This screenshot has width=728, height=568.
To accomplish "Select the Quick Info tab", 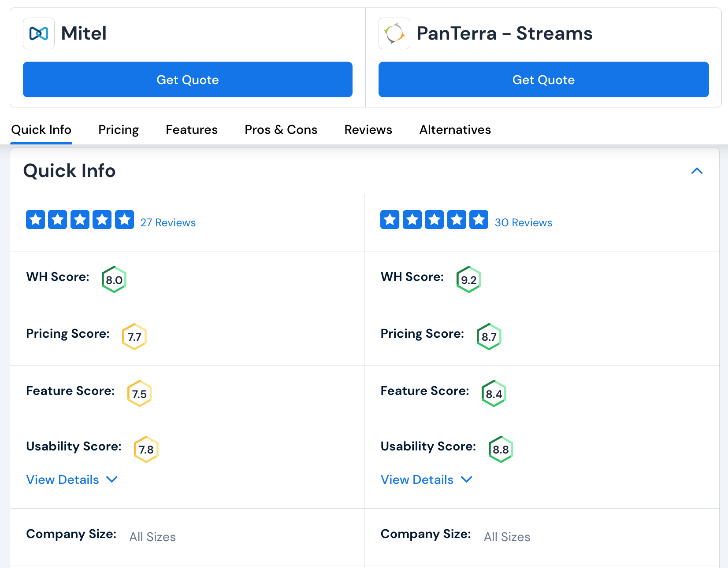I will tap(41, 130).
